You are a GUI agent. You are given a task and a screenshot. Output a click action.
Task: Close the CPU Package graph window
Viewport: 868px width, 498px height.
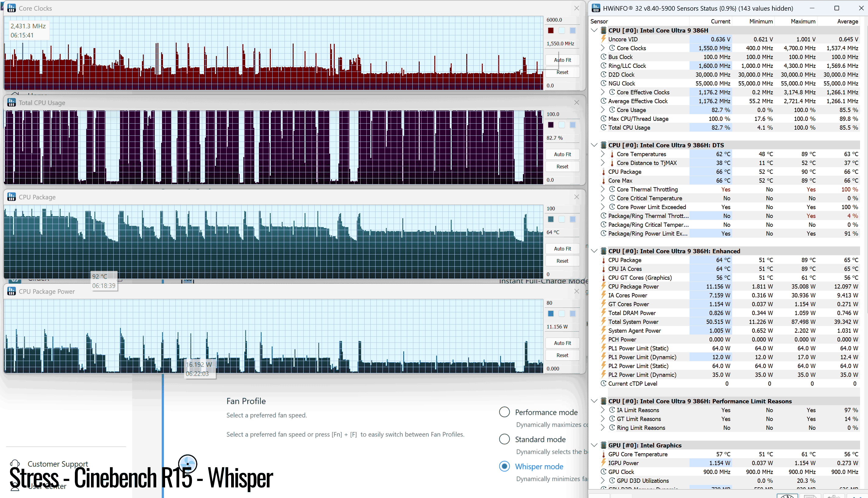tap(577, 197)
